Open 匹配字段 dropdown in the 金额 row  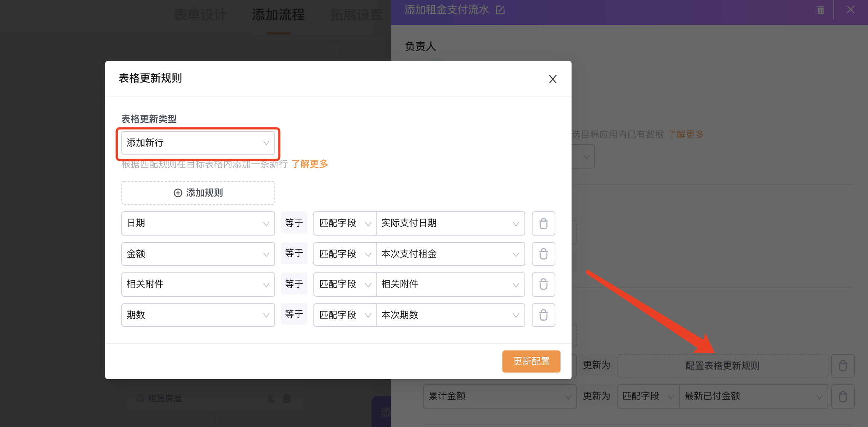tap(345, 254)
